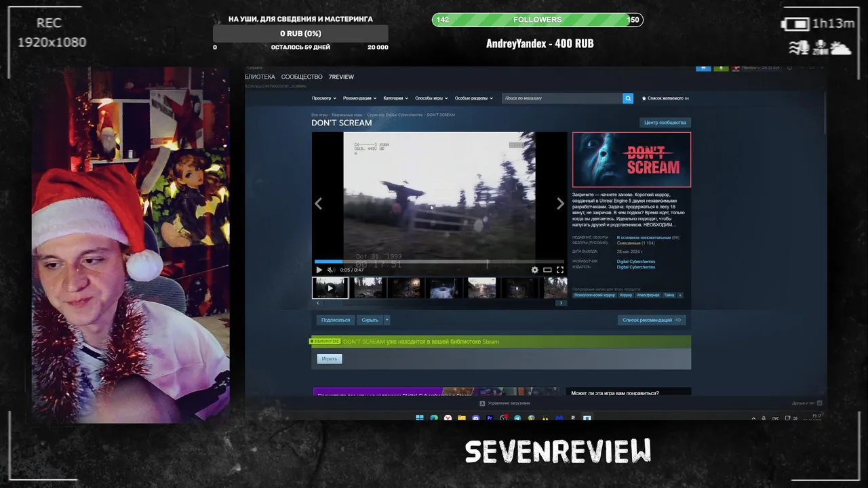
Task: Open the Библиотека tab
Action: [260, 77]
